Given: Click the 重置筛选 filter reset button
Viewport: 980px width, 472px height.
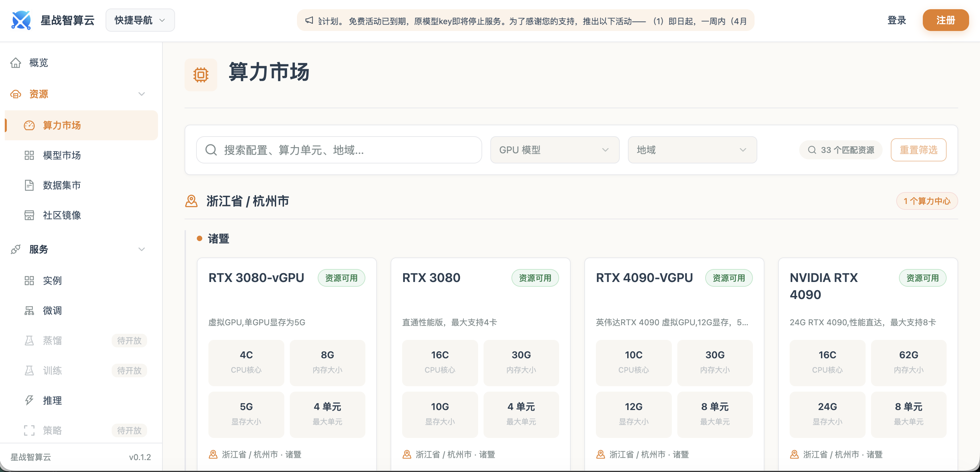Looking at the screenshot, I should click(918, 150).
